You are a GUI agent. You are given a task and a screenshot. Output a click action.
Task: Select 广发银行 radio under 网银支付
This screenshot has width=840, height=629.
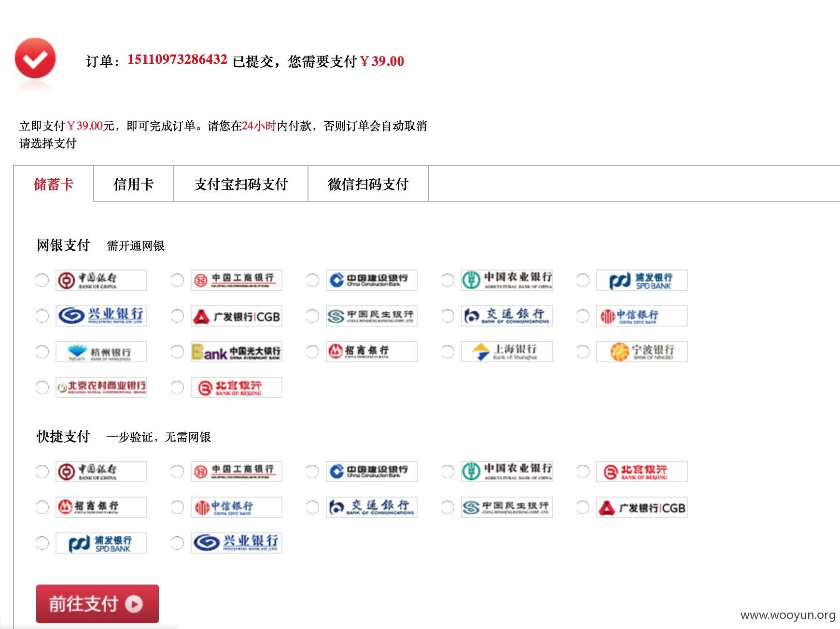click(x=178, y=316)
